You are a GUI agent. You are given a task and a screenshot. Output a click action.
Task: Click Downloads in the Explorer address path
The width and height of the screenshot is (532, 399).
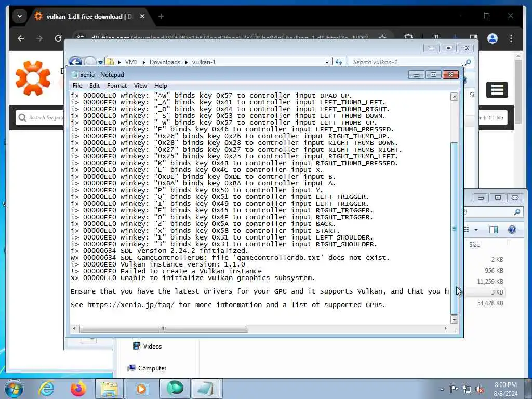click(x=165, y=62)
